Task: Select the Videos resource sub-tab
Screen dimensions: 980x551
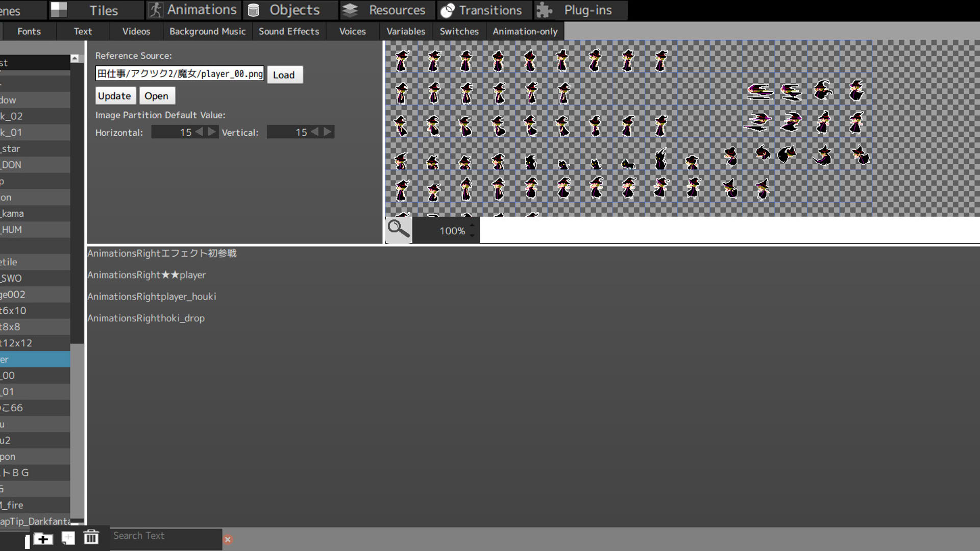Action: click(x=136, y=31)
